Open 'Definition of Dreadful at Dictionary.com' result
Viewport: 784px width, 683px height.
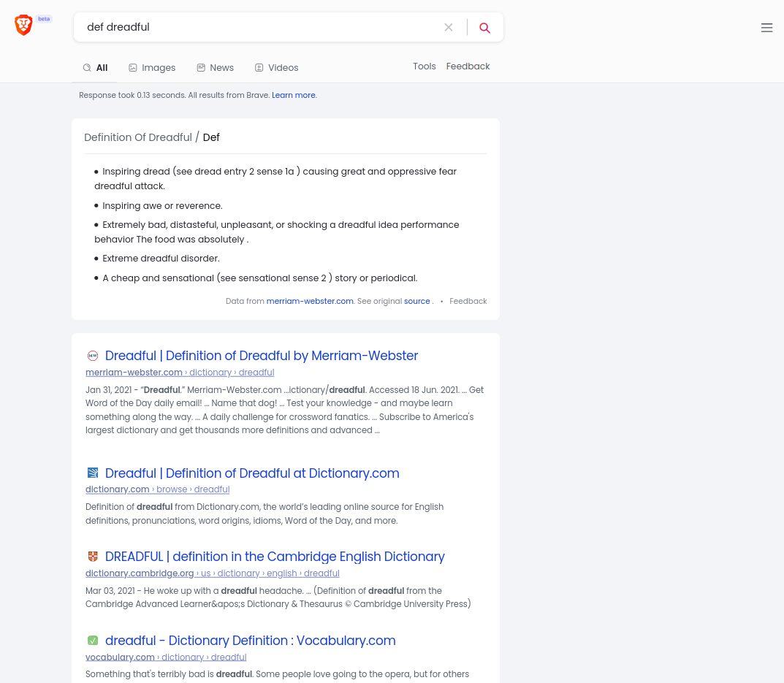(252, 473)
